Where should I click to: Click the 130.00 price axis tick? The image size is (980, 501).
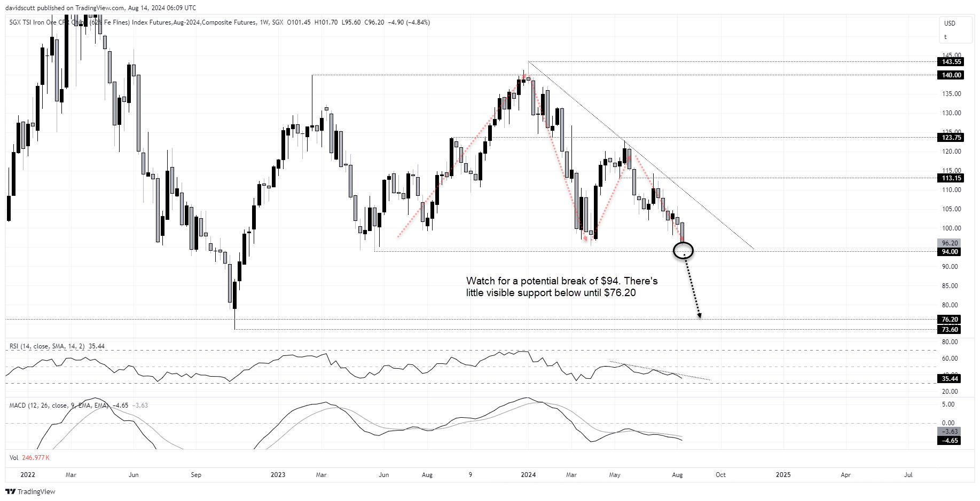tap(951, 113)
